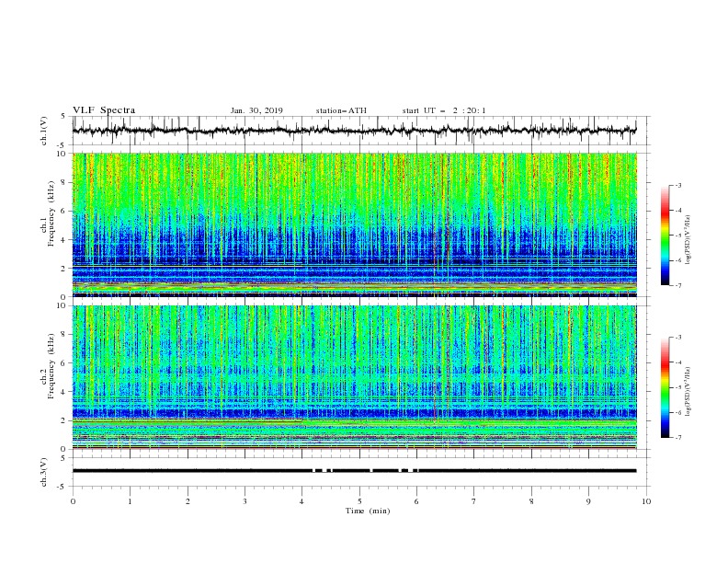Screen dimensions: 728x563
Task: Select the 'start UT = 2 :20: 1' text
Action: pyautogui.click(x=444, y=110)
